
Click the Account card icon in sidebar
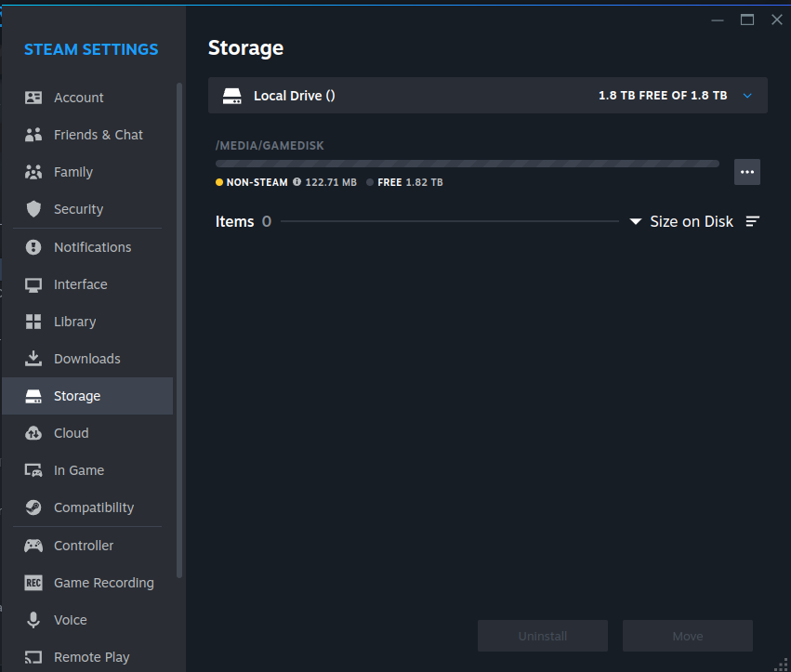click(x=33, y=98)
